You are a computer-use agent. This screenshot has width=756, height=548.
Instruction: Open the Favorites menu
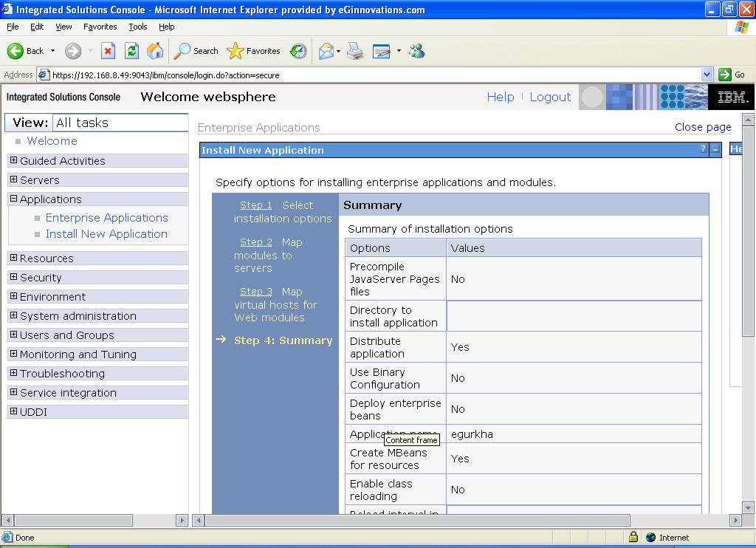(100, 27)
